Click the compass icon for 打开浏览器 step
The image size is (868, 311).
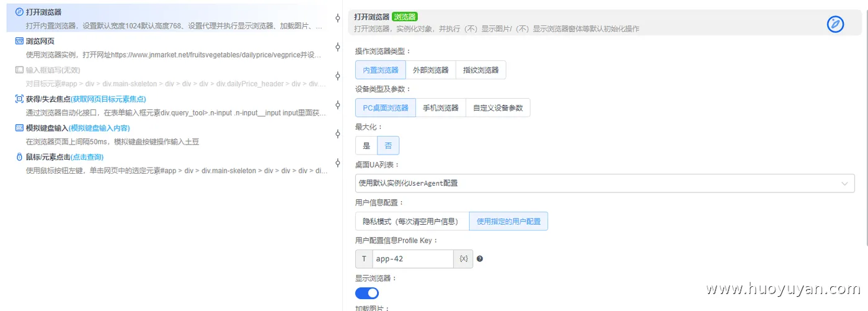pyautogui.click(x=19, y=12)
